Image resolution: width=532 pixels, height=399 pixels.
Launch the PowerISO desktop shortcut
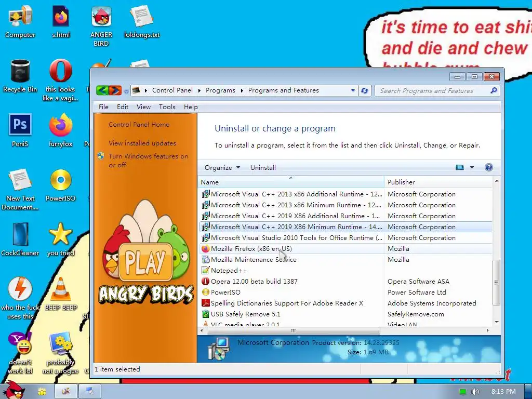point(60,185)
